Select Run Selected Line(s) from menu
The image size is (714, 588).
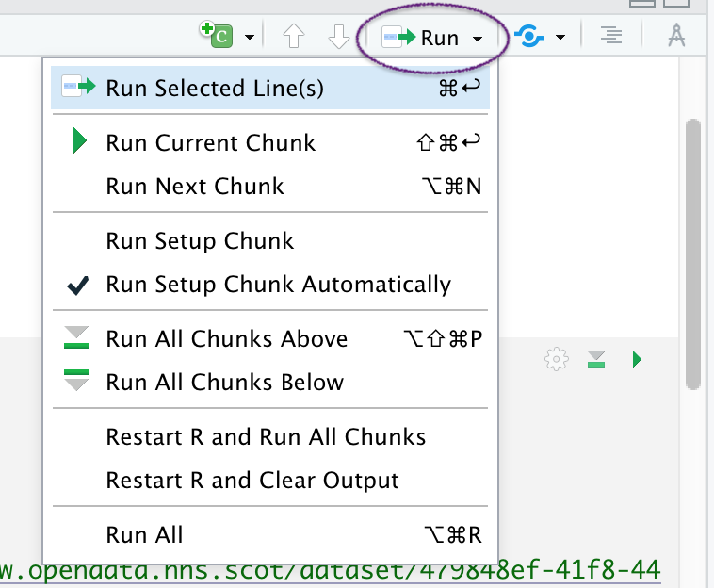(215, 88)
